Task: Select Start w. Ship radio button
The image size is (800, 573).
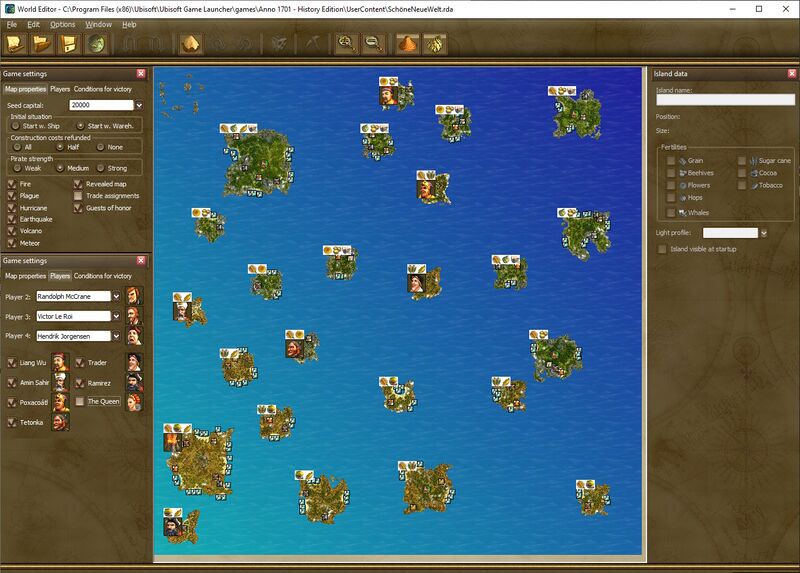Action: 16,126
